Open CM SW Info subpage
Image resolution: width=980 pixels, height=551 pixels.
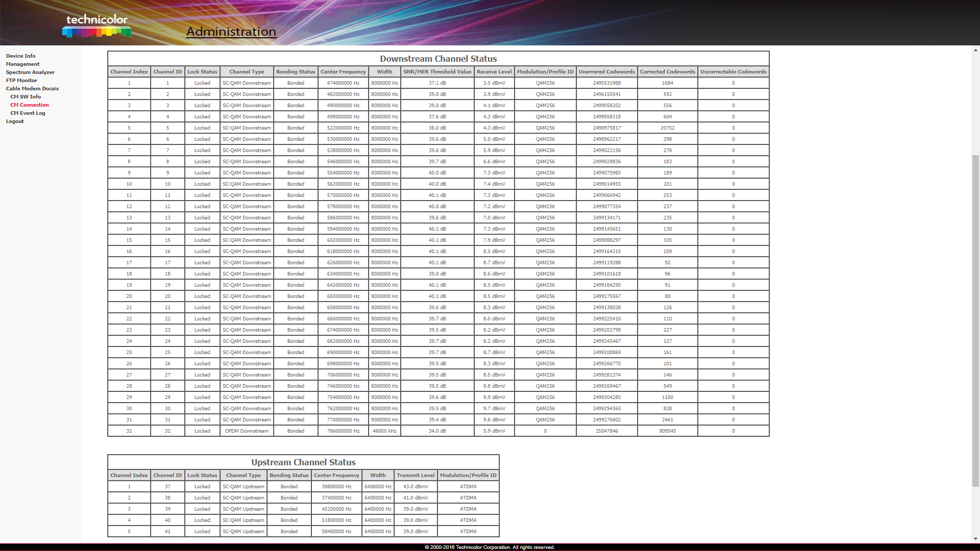(x=26, y=97)
